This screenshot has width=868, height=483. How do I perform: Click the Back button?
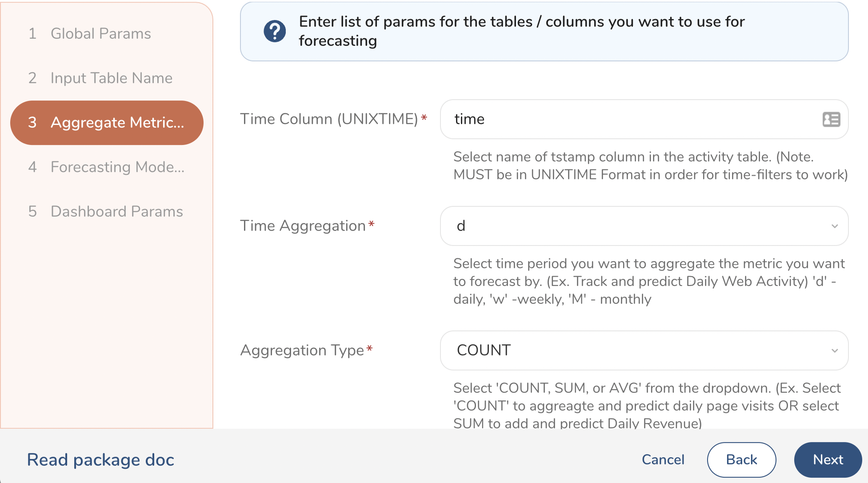(x=741, y=459)
